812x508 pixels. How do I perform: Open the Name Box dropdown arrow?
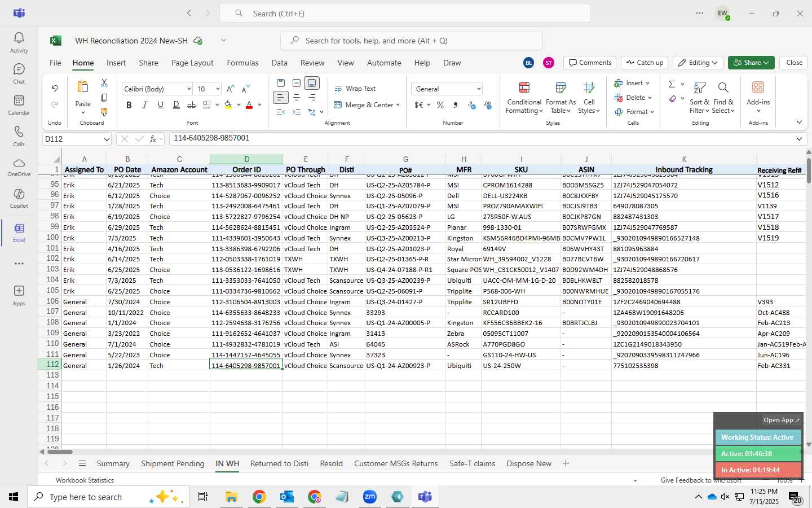107,139
